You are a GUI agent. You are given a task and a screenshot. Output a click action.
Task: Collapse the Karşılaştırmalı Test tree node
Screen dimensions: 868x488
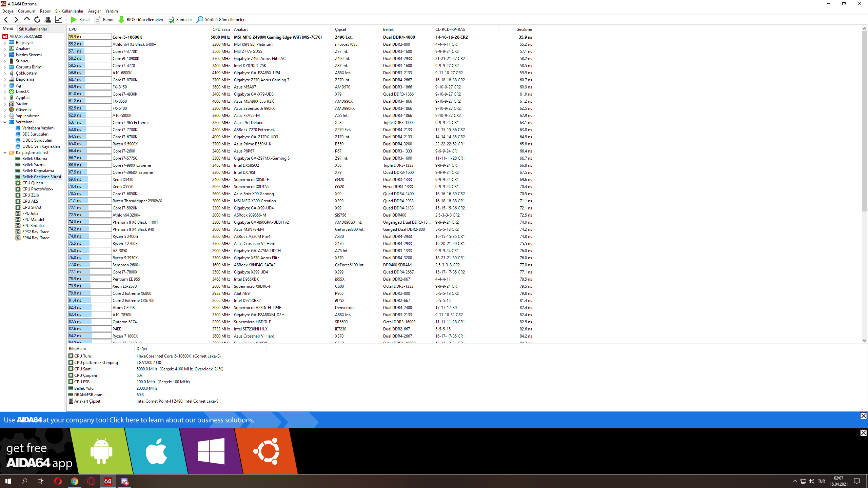tap(5, 153)
